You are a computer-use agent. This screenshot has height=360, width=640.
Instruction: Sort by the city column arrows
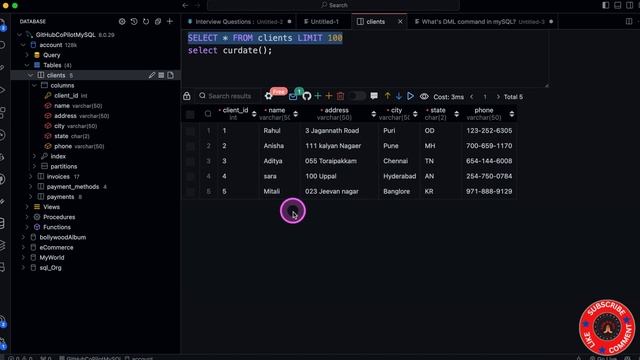point(415,114)
